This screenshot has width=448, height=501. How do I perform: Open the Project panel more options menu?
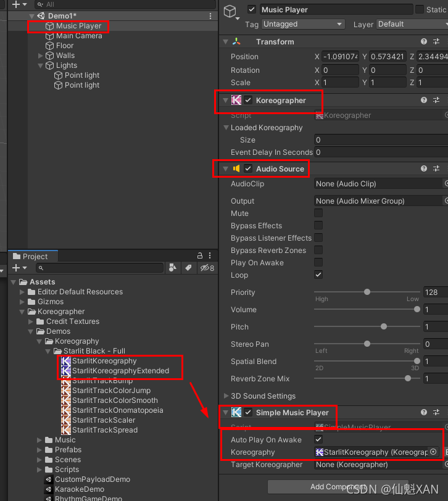point(210,255)
